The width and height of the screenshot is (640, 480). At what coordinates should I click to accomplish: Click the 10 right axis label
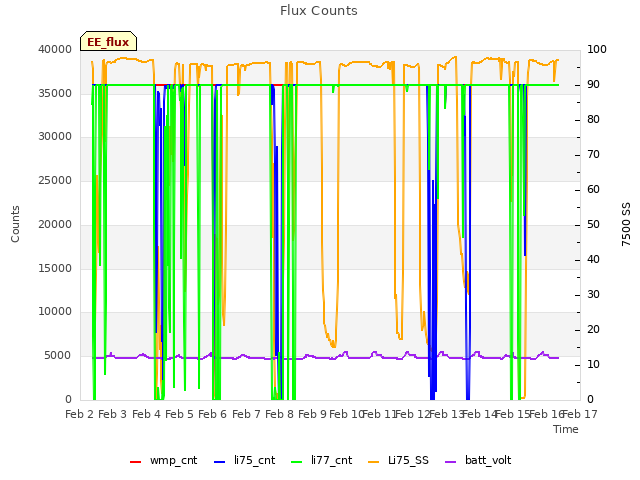click(593, 364)
